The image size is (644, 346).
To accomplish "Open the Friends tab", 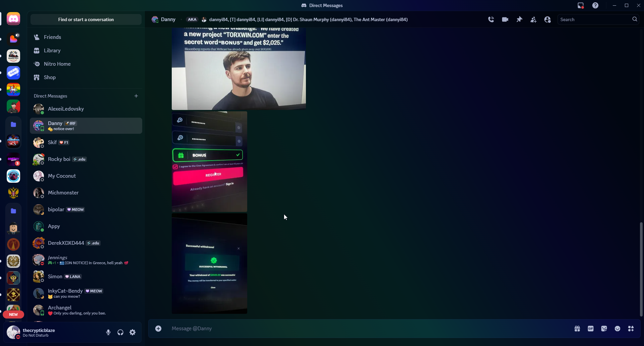I will [86, 37].
